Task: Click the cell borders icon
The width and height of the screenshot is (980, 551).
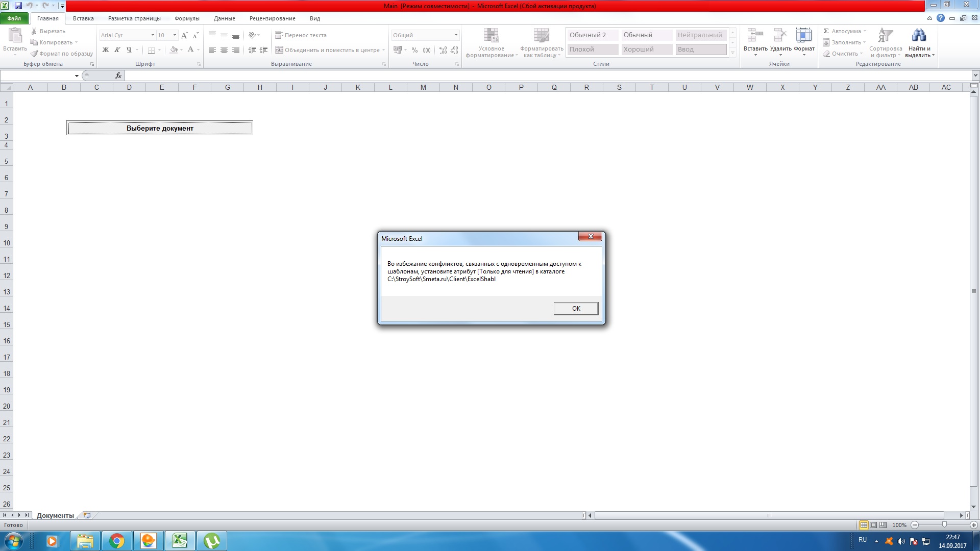Action: pyautogui.click(x=151, y=50)
